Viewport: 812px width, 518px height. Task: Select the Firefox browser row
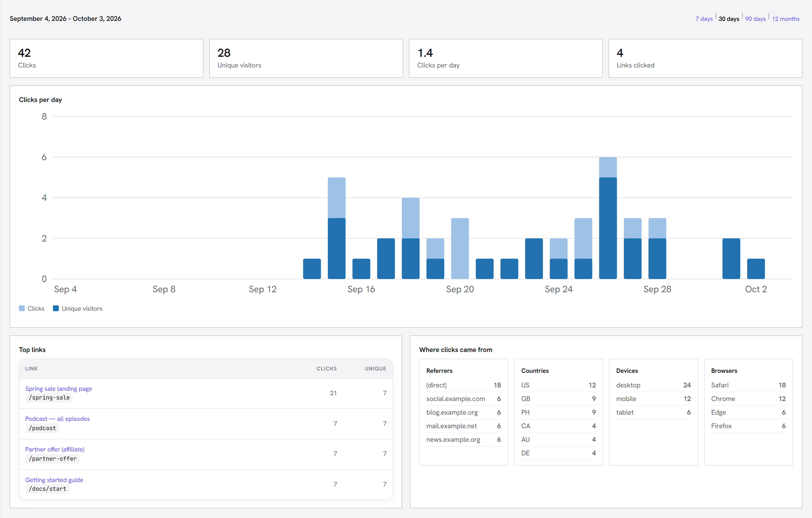pyautogui.click(x=748, y=426)
